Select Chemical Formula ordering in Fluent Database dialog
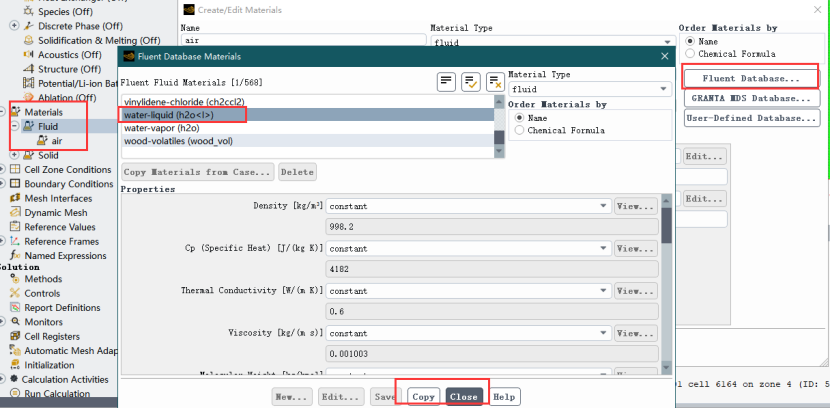This screenshot has width=830, height=408. [519, 130]
